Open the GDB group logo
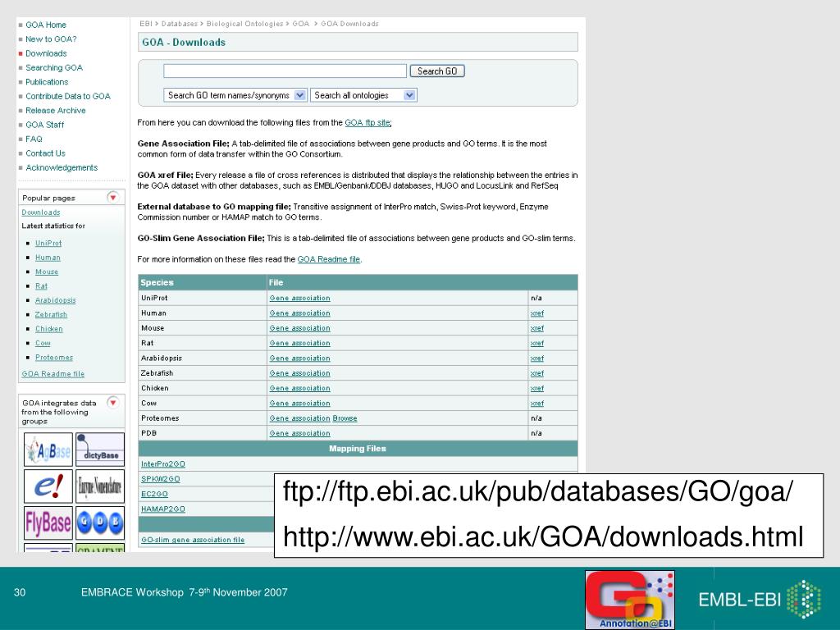The height and width of the screenshot is (630, 840). point(100,523)
